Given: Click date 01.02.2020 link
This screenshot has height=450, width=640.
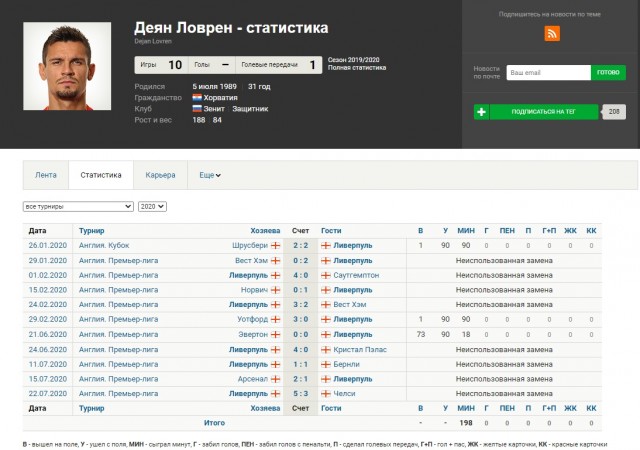Looking at the screenshot, I should point(48,275).
